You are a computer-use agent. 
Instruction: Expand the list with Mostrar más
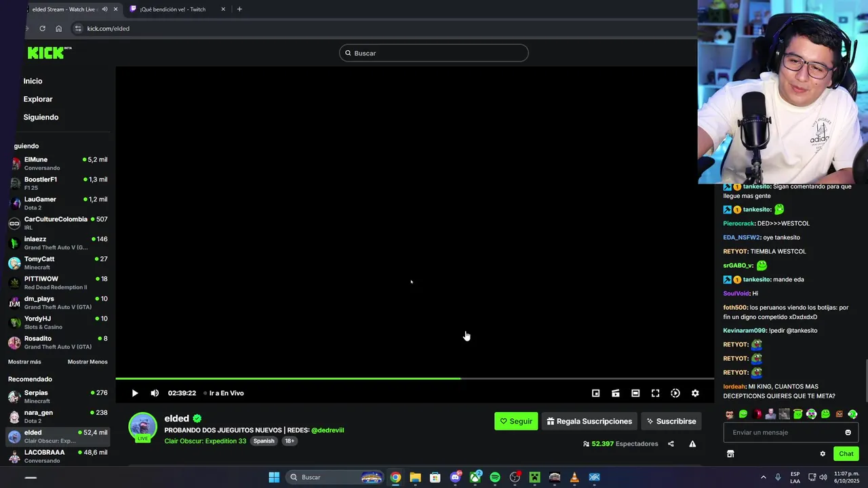tap(24, 362)
